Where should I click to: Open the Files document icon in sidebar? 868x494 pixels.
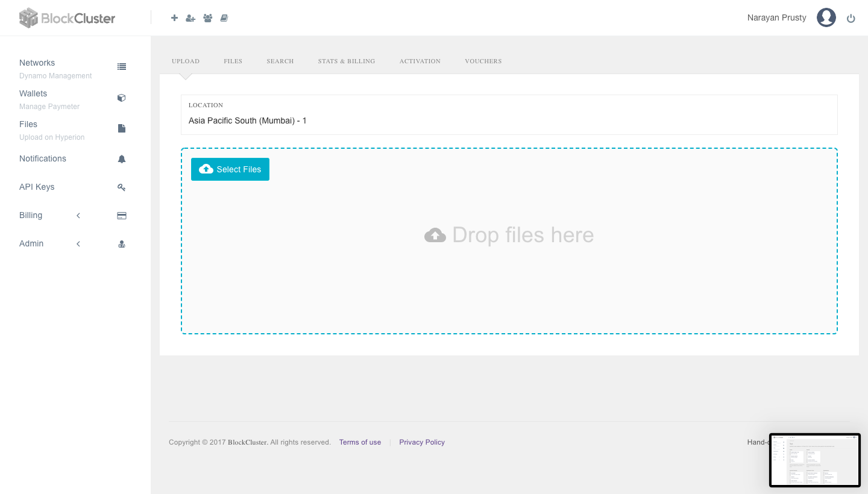point(121,128)
